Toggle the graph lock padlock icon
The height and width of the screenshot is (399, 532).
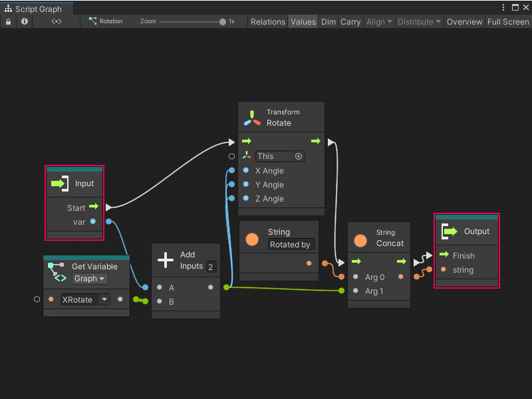pos(8,21)
